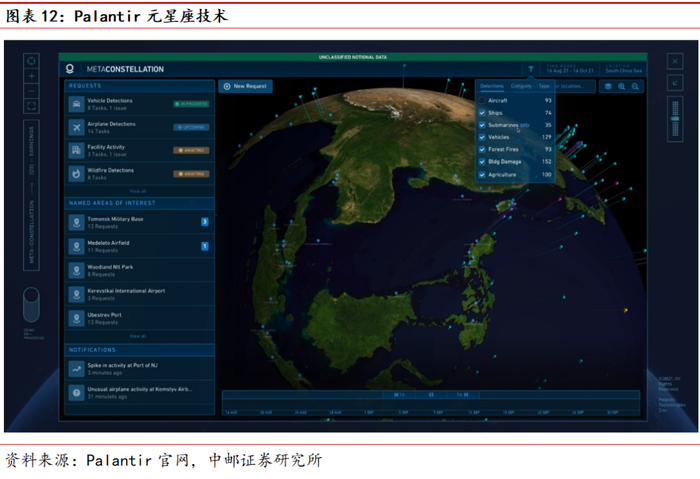Click the map layers cube icon
This screenshot has width=700, height=479.
pos(608,87)
